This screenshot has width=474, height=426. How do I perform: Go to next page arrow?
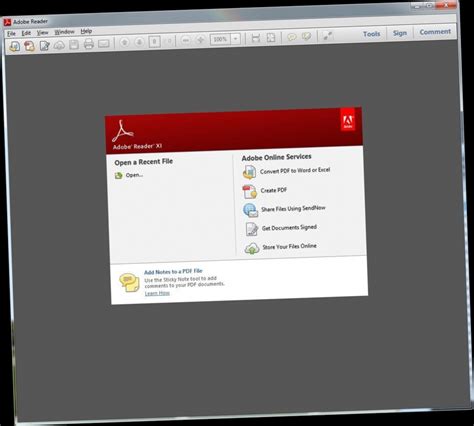tap(139, 42)
